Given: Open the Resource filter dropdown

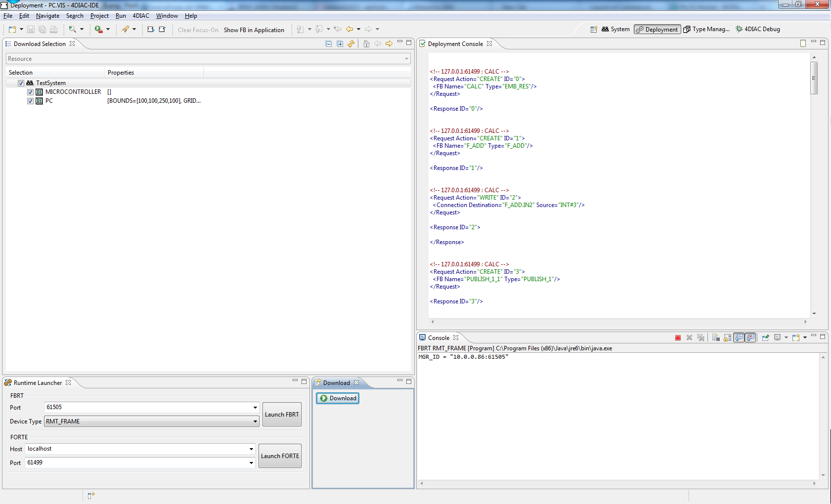Looking at the screenshot, I should coord(407,59).
